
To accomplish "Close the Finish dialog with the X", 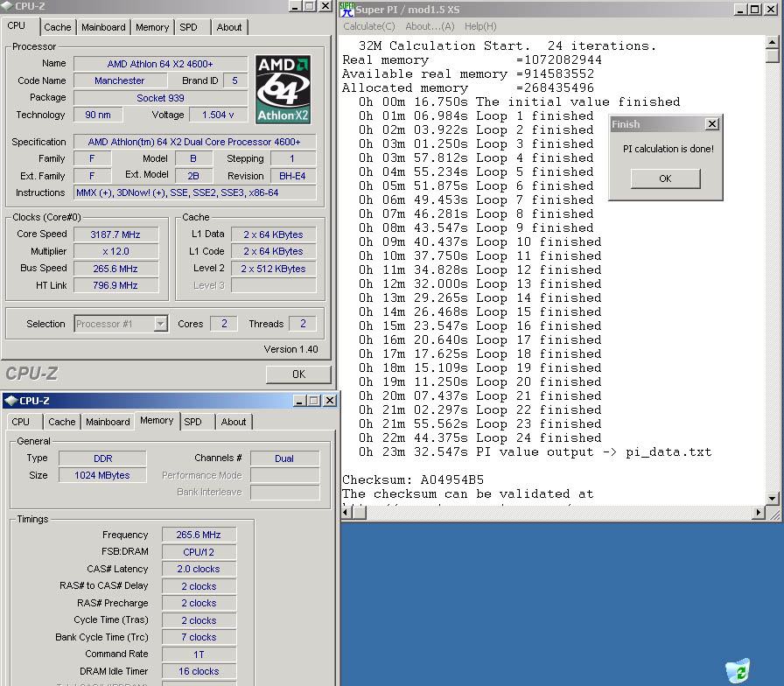I will 712,124.
